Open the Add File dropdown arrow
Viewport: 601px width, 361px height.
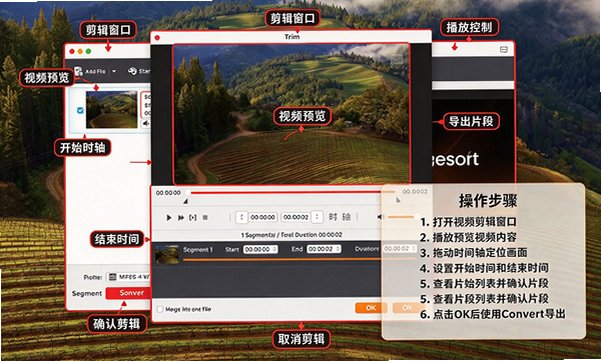point(114,71)
